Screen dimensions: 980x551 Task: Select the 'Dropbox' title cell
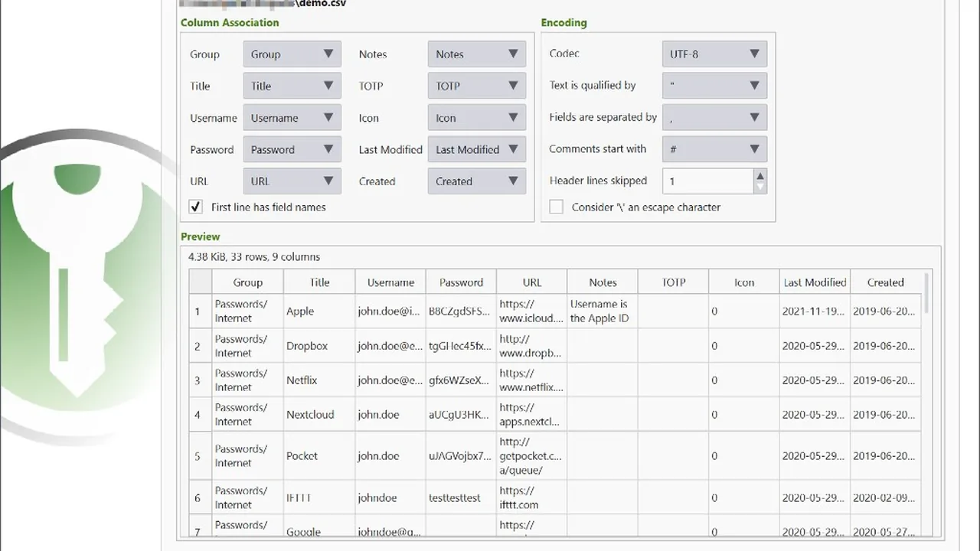tap(319, 346)
